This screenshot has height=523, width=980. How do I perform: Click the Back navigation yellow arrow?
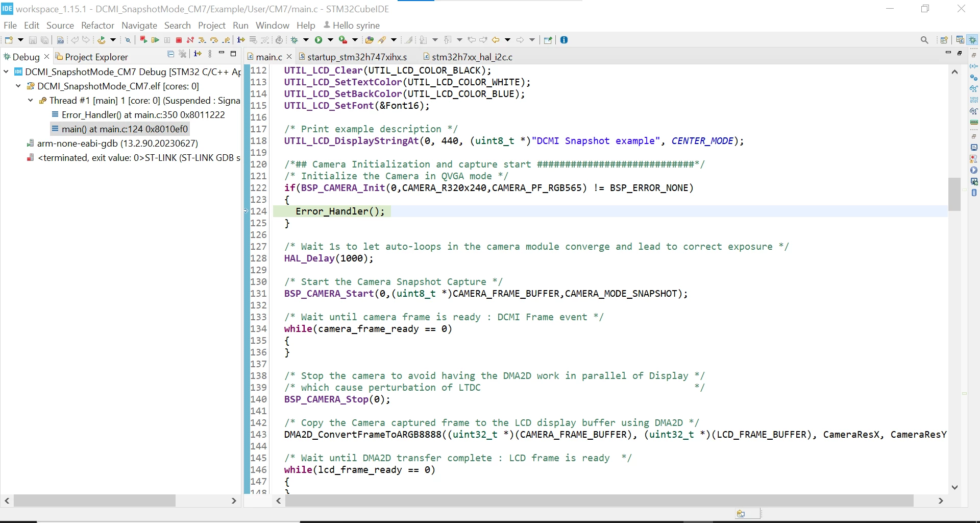496,40
